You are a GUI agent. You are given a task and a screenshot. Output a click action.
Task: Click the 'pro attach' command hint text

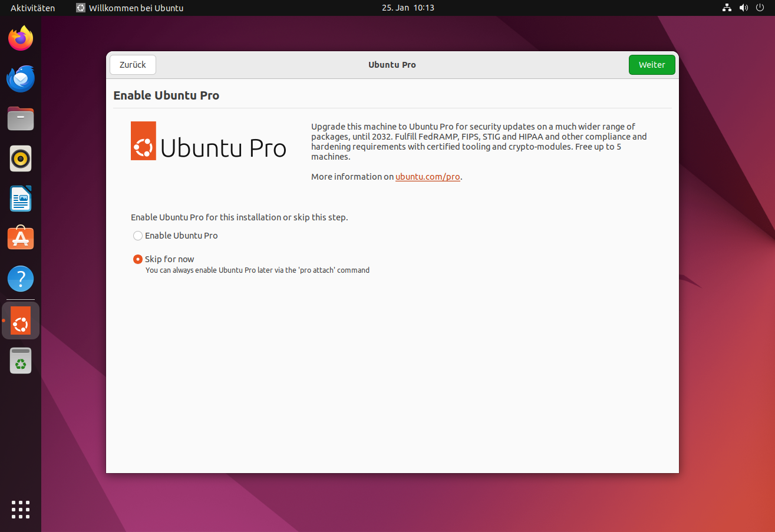click(258, 270)
